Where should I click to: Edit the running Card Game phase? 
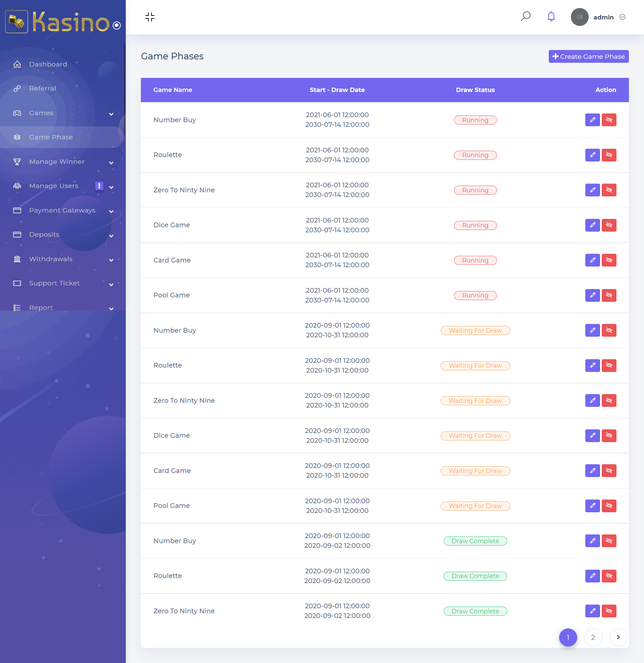592,260
